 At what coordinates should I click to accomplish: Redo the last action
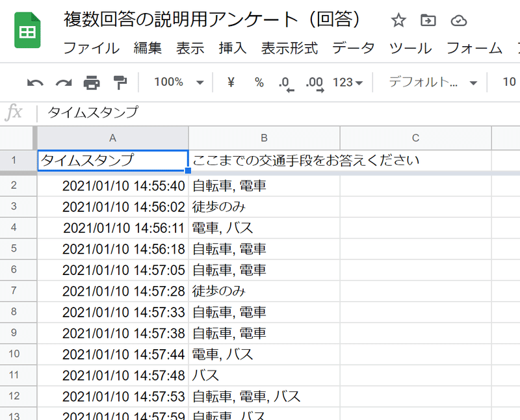(64, 83)
